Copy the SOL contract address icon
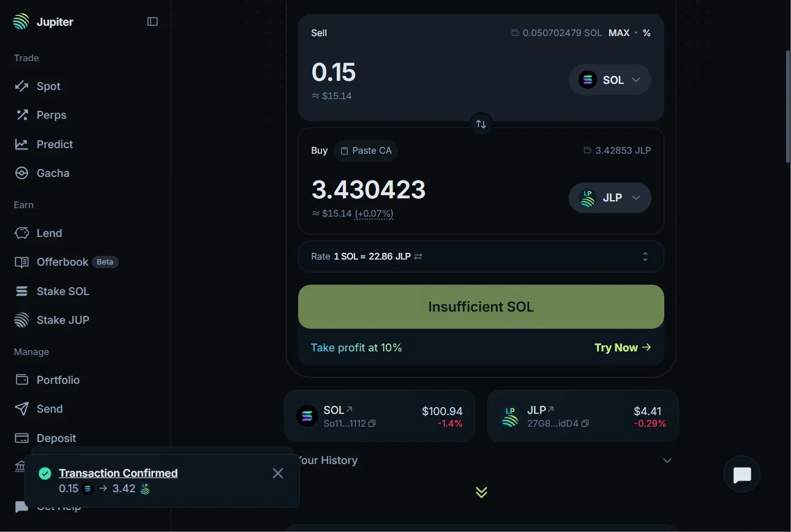791x532 pixels. coord(372,423)
